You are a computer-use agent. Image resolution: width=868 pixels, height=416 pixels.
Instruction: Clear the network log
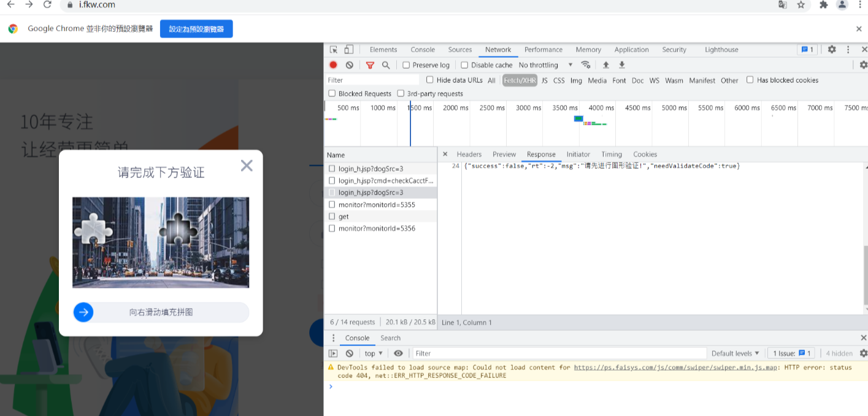349,65
